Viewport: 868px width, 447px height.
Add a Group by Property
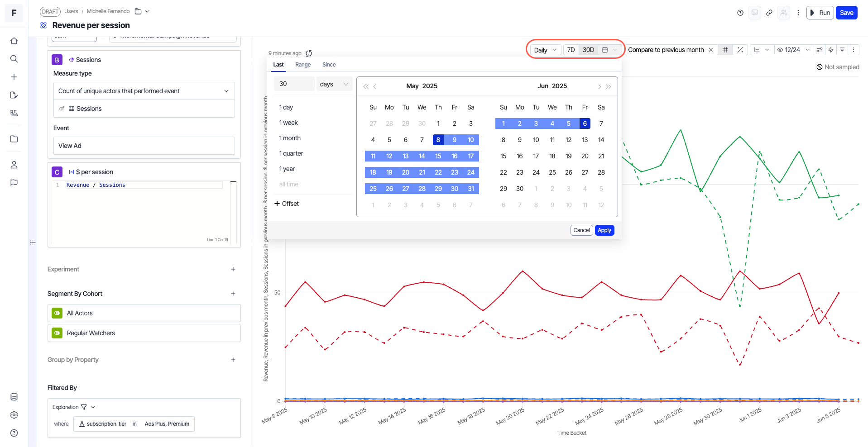coord(233,360)
